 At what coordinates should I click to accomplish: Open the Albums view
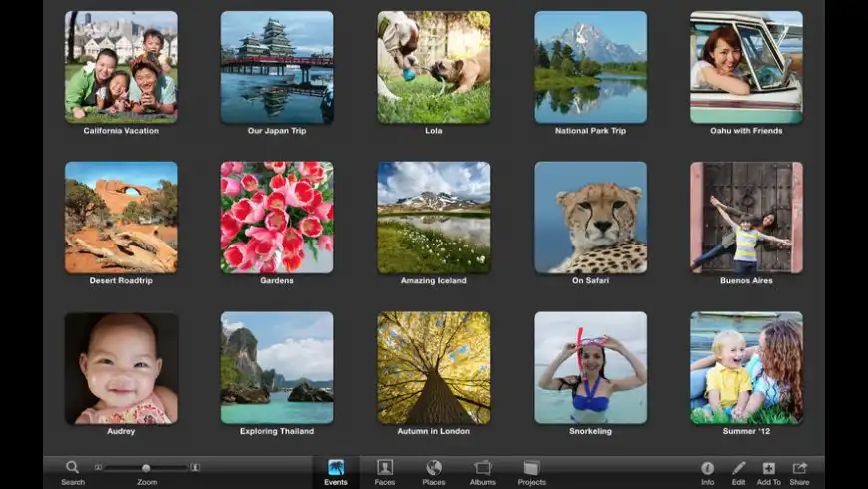point(483,467)
